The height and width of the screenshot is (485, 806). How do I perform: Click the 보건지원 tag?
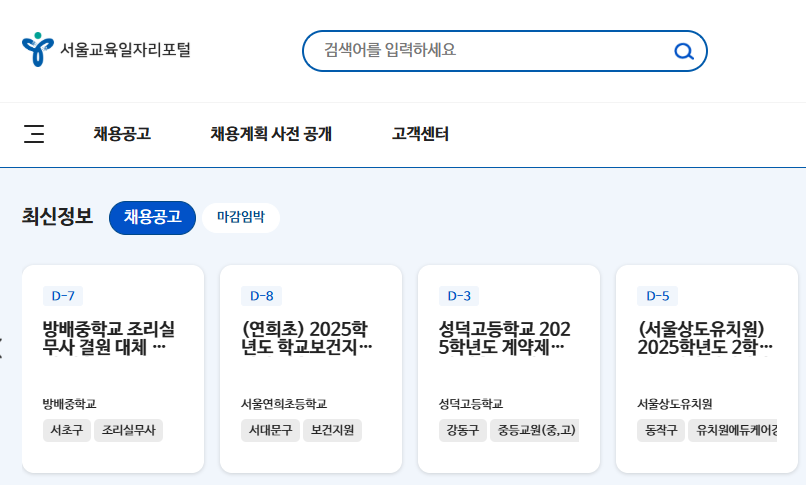[332, 431]
